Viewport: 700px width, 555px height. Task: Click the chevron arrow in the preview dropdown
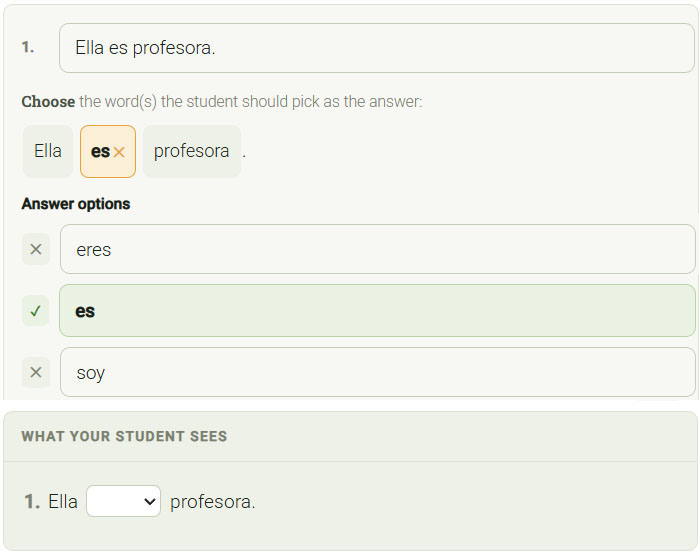click(x=150, y=501)
